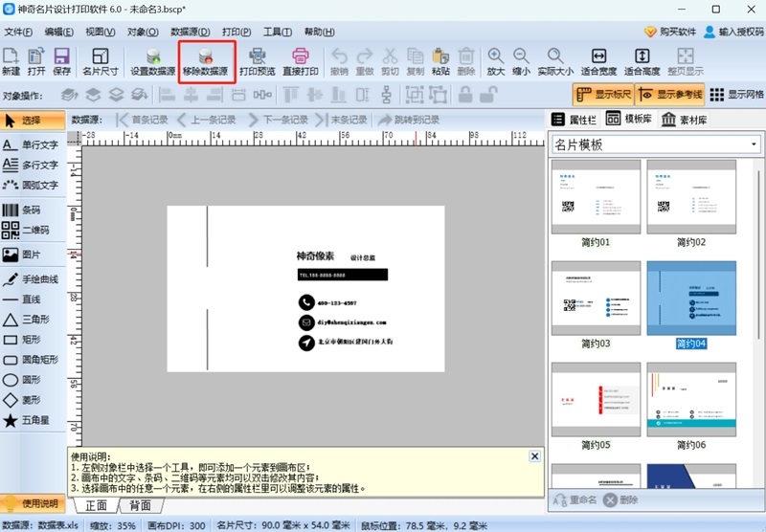Click 重命名 rename template button

coord(574,499)
